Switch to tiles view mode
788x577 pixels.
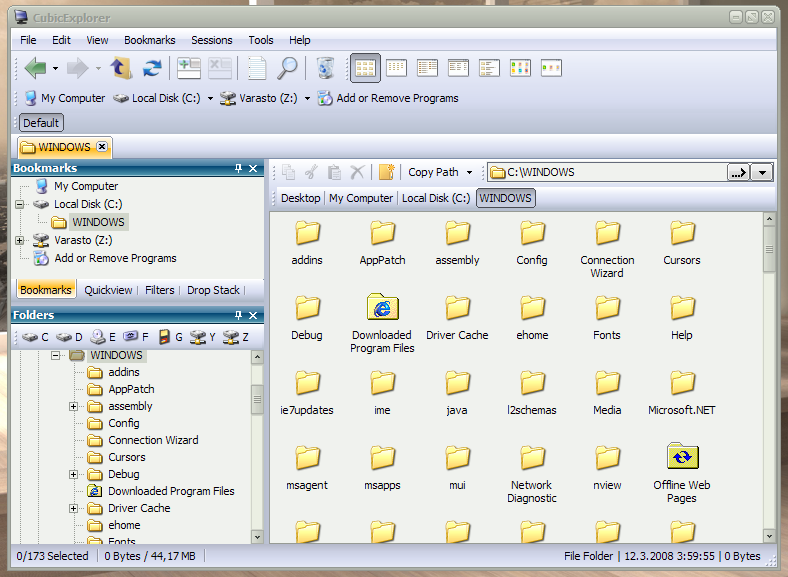click(x=489, y=68)
